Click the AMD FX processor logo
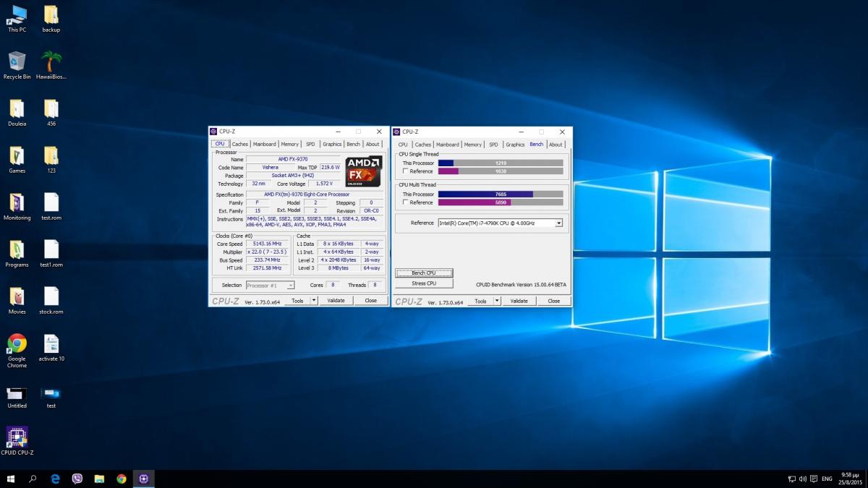Viewport: 868px width, 488px height. click(x=363, y=172)
